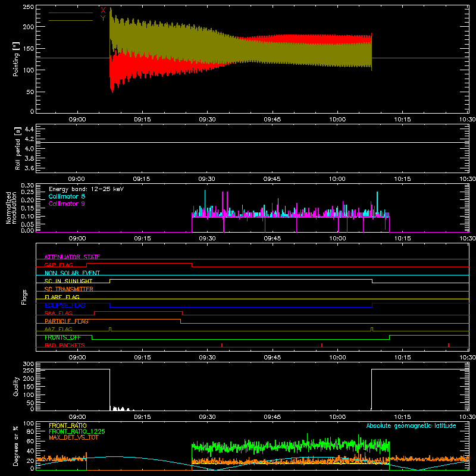Click the PARTICLE_FLAG label
The width and height of the screenshot is (476, 476).
tap(67, 321)
